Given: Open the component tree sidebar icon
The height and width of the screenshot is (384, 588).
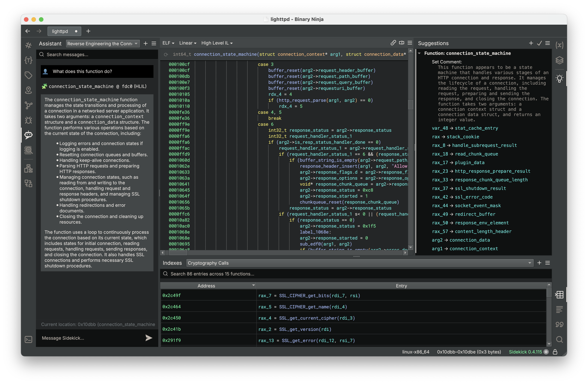Looking at the screenshot, I should pos(28,183).
